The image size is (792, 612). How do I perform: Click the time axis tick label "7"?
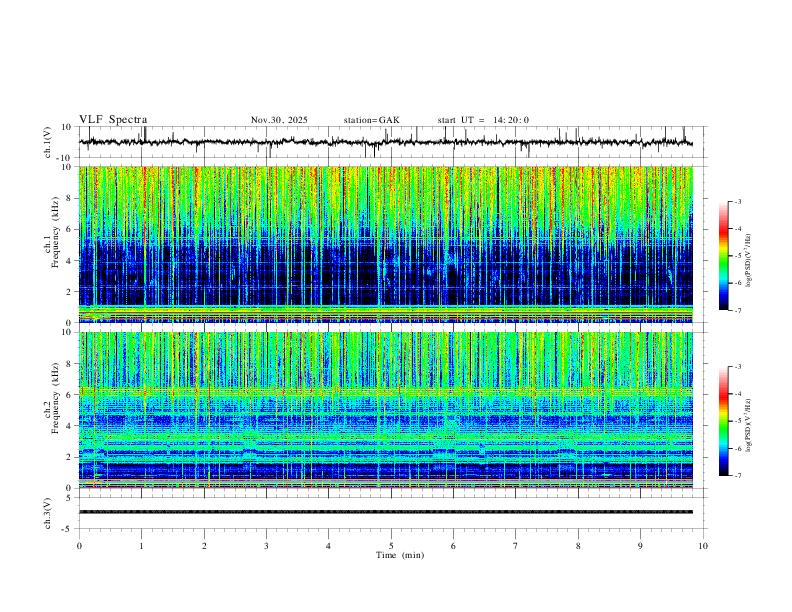(516, 546)
